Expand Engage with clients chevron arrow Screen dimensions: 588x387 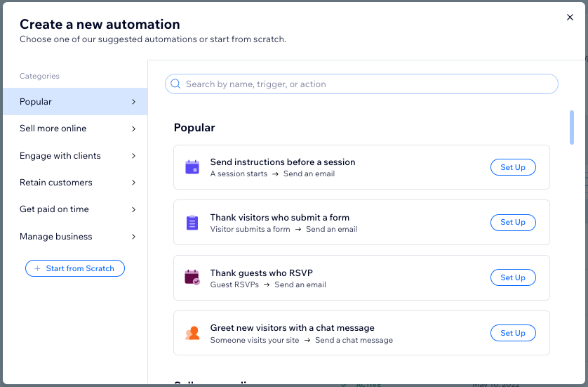(133, 156)
